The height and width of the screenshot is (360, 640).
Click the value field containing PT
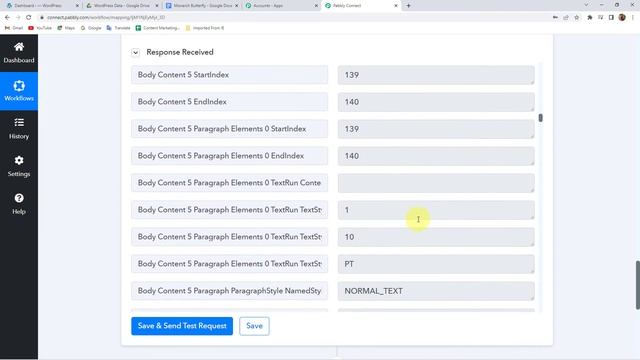[436, 264]
